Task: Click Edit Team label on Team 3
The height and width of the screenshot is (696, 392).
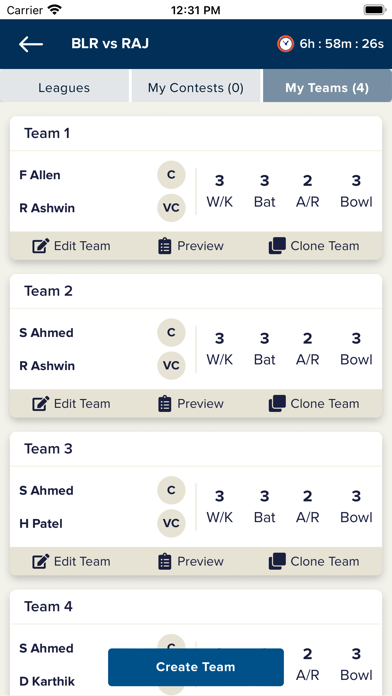Action: [x=82, y=562]
